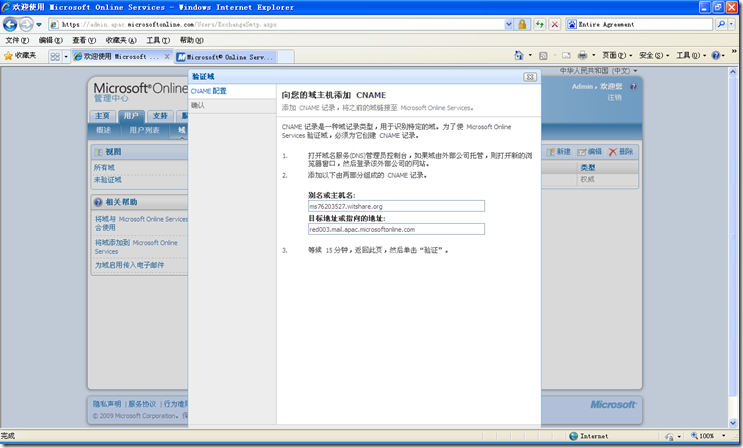Viewport: 743px width, 448px height.
Task: Close the 欢迎使用 Microsoft tab
Action: pyautogui.click(x=167, y=56)
